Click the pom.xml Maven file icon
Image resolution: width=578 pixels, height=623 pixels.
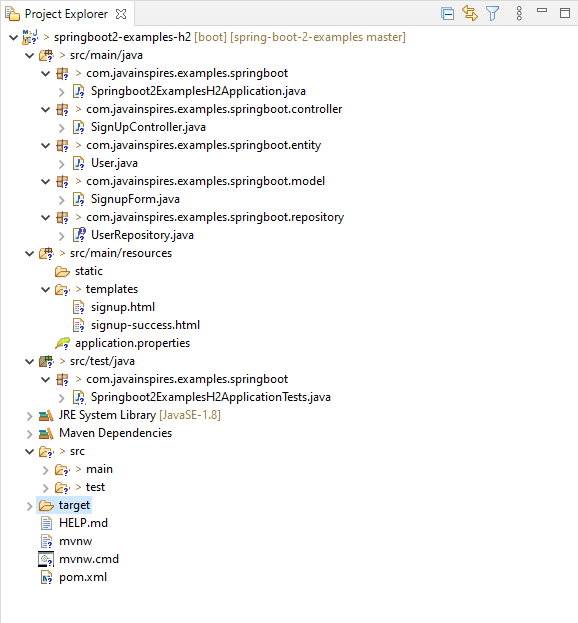click(x=46, y=577)
